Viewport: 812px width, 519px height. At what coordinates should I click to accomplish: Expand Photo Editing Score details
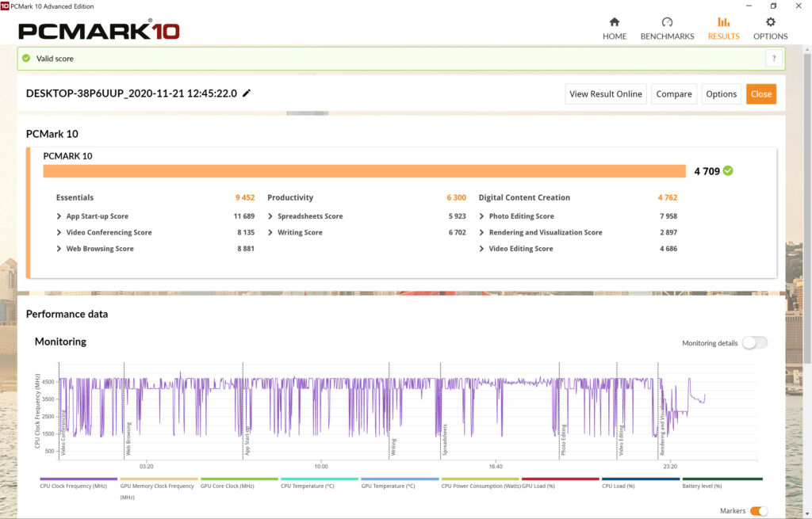(x=481, y=216)
